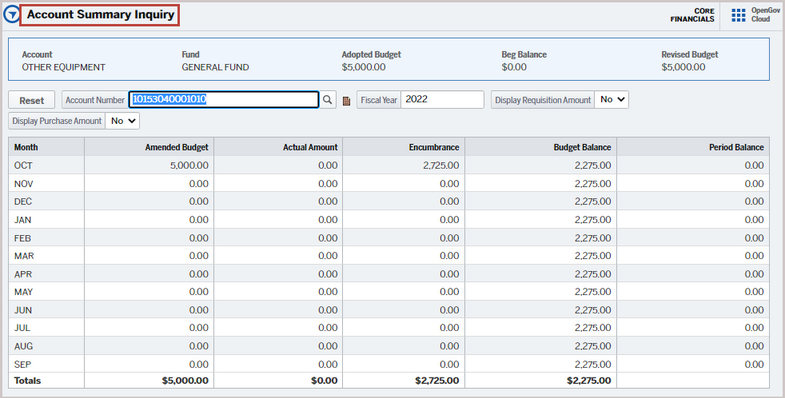Click the Fiscal Year field showing 2022

pyautogui.click(x=442, y=99)
